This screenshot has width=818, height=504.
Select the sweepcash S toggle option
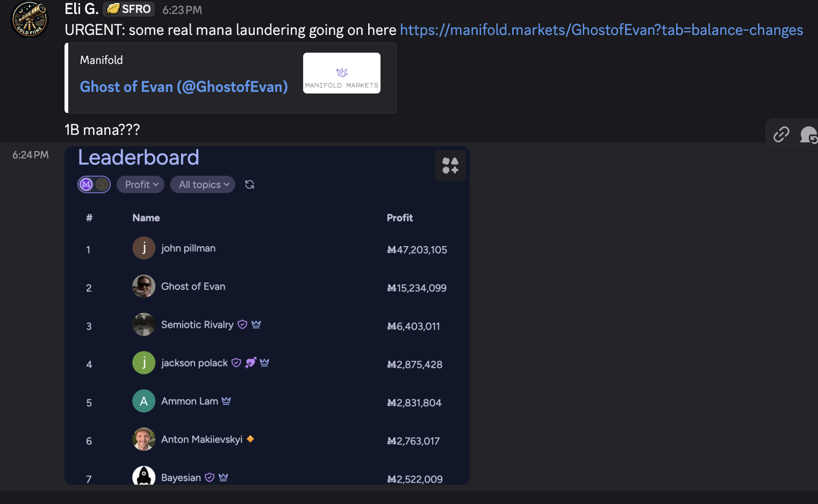pyautogui.click(x=102, y=184)
